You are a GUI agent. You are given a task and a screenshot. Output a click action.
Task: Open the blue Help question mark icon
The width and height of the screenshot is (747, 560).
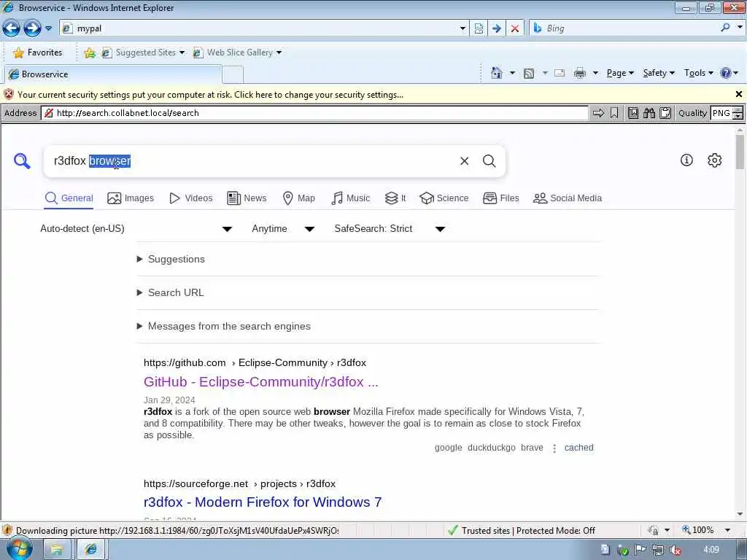coord(726,73)
